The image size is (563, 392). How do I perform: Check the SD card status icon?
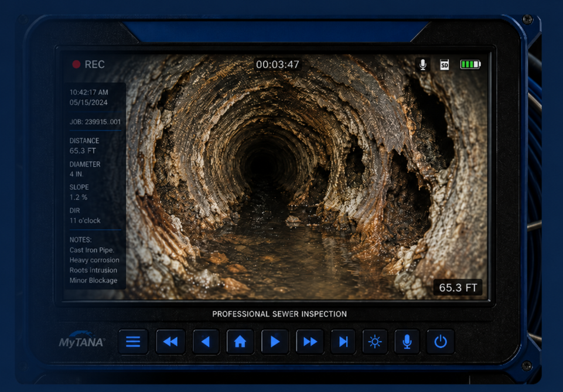coord(445,64)
